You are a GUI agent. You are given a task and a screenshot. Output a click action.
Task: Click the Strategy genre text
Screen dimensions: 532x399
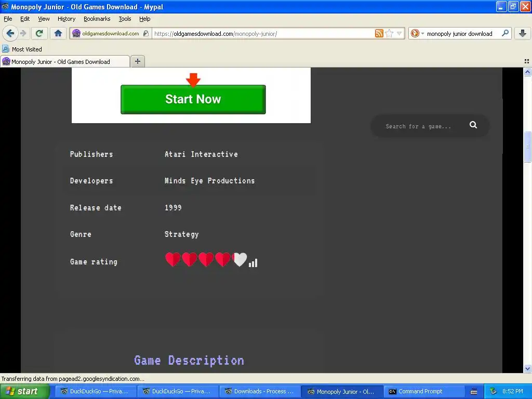click(181, 234)
